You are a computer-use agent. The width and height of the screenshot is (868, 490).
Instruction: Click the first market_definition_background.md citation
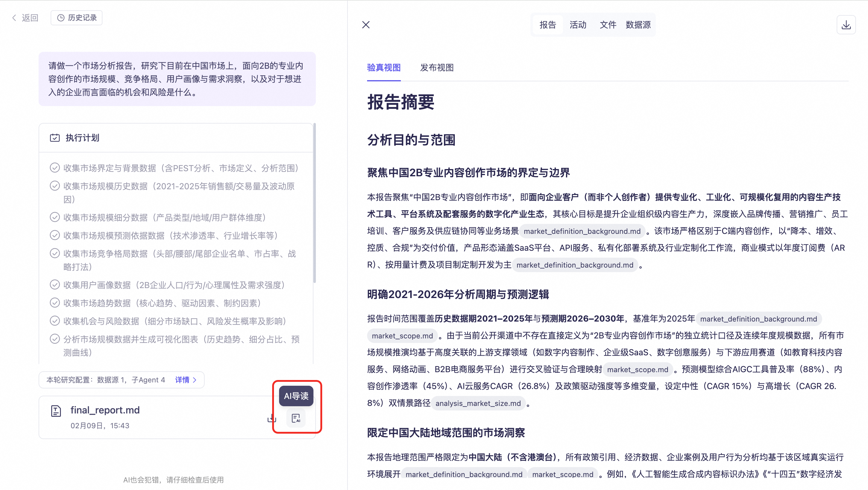582,231
